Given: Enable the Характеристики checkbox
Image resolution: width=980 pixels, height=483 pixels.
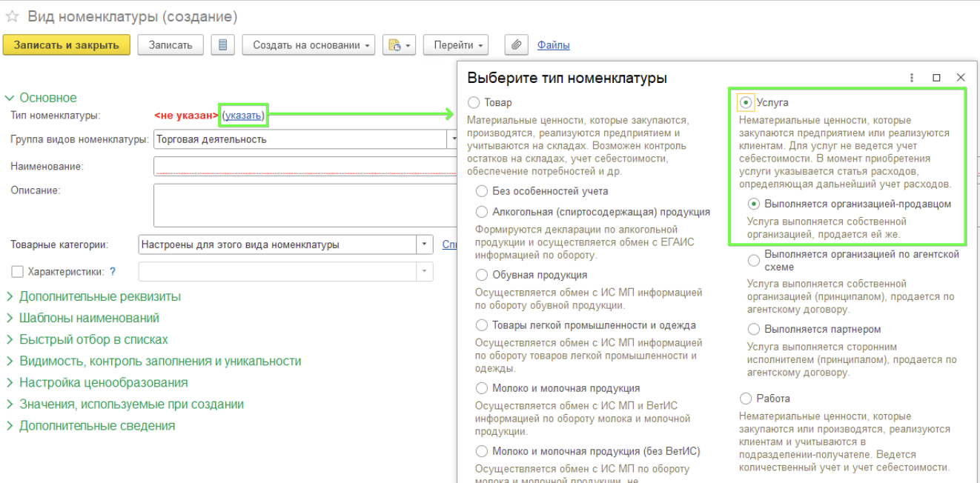Looking at the screenshot, I should pos(18,272).
